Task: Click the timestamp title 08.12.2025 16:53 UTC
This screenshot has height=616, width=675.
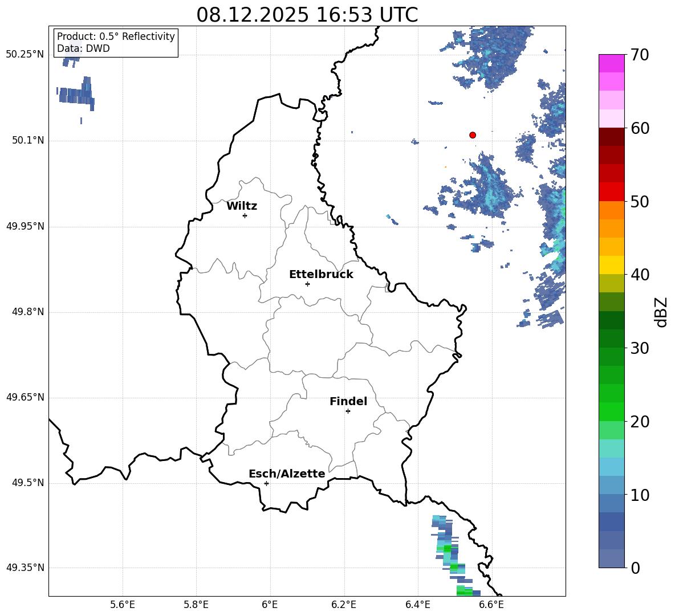Action: 307,15
